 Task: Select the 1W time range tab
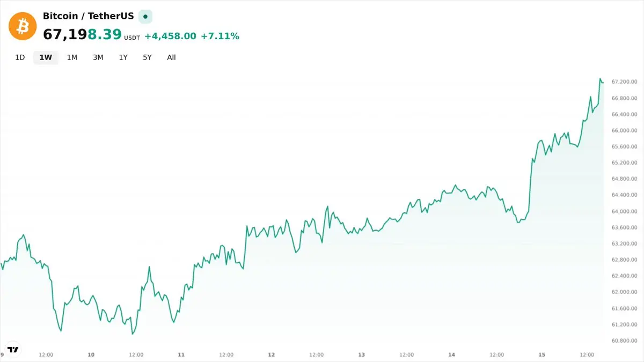tap(46, 57)
